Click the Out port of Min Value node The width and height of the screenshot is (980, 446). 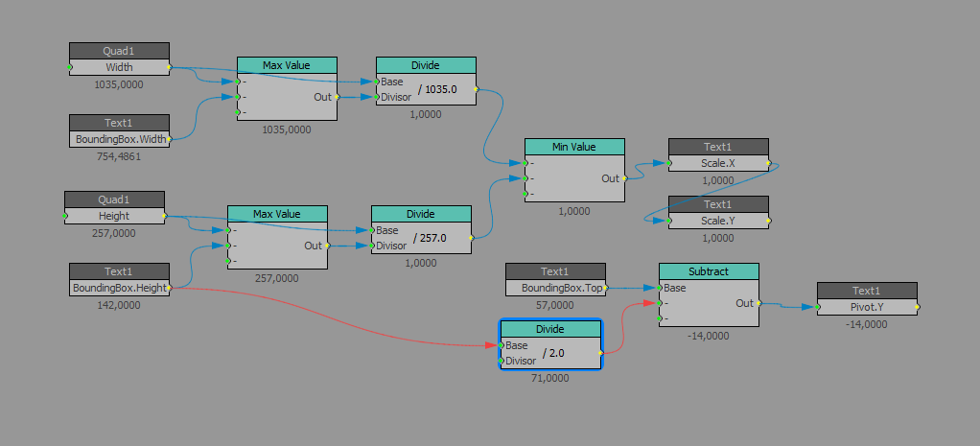(624, 178)
